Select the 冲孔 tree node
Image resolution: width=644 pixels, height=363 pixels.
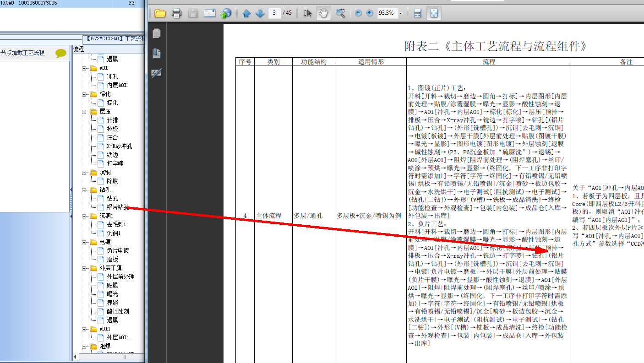pos(113,76)
